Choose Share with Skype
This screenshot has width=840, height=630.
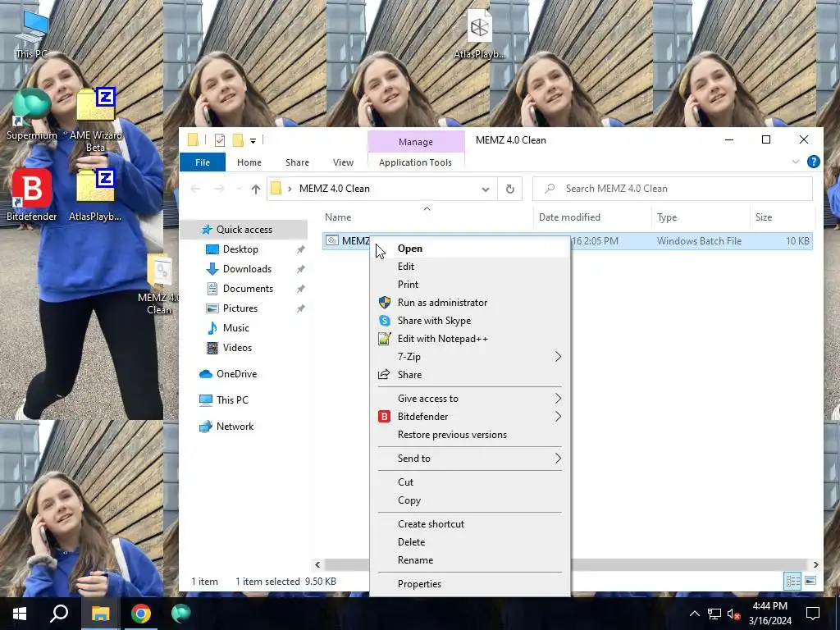click(470, 321)
